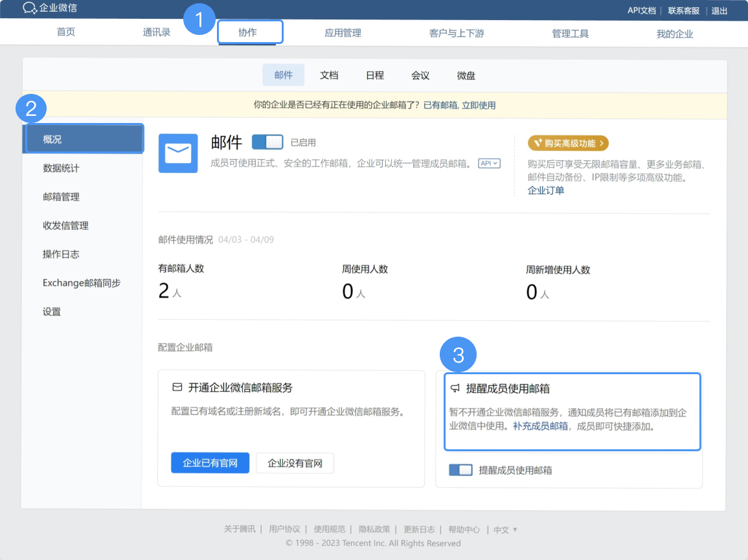Viewport: 748px width, 560px height.
Task: Click the 配置企业邮箱 section heading
Action: point(185,347)
